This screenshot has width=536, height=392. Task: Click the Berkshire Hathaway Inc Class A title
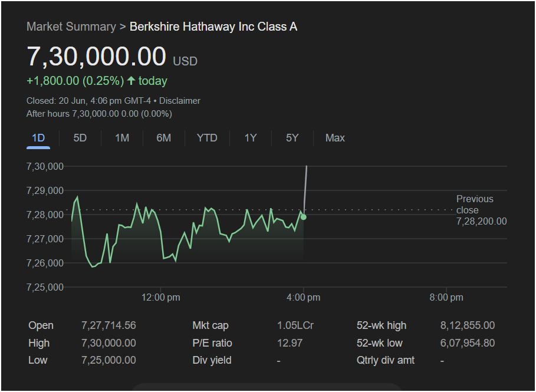click(213, 27)
